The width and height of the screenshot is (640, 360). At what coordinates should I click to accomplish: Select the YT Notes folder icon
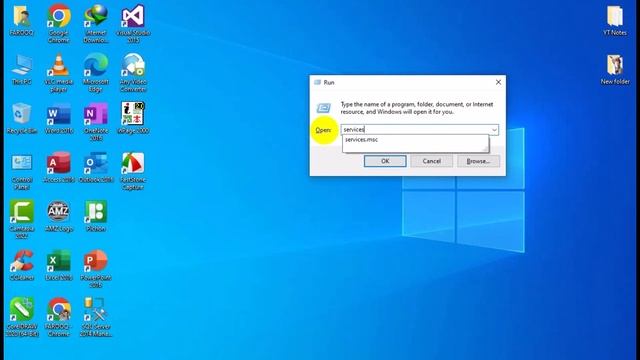pyautogui.click(x=615, y=20)
